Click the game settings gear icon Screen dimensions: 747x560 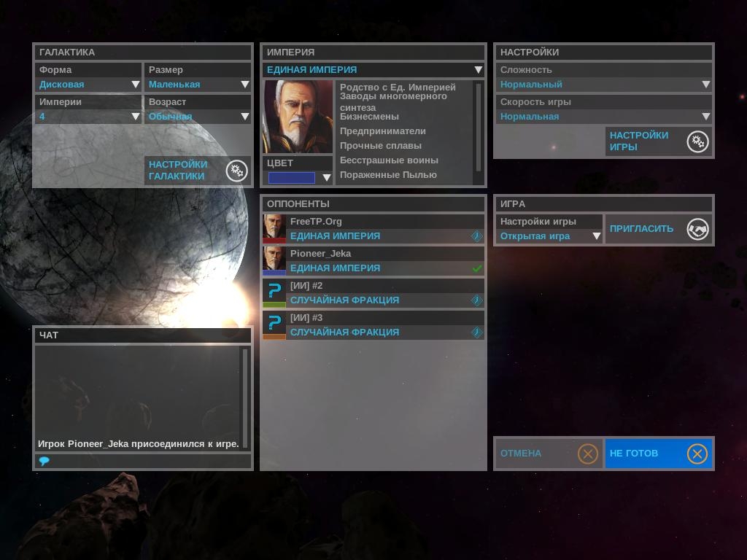pyautogui.click(x=697, y=141)
